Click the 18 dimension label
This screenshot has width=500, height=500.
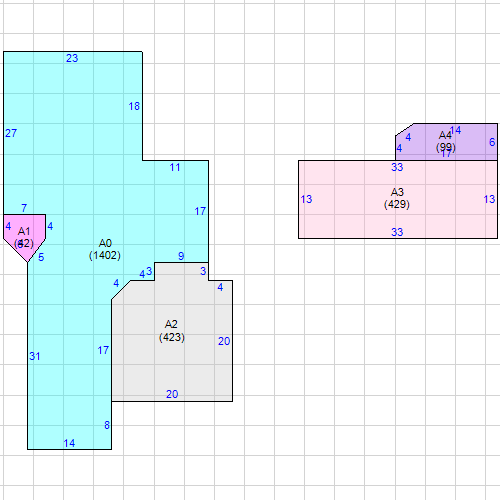click(134, 106)
